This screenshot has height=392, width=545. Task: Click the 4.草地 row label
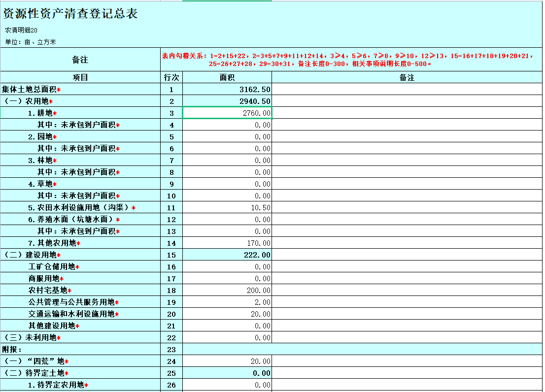42,184
